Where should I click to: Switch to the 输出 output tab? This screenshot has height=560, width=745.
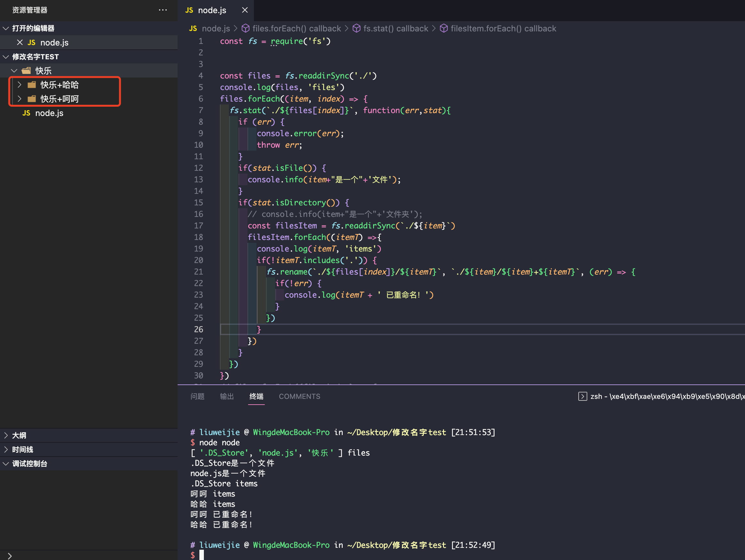[227, 396]
